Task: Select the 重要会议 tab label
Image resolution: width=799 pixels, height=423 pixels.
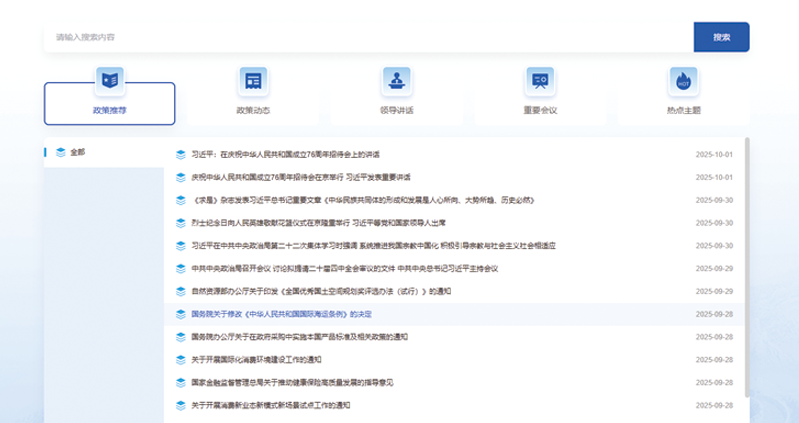Action: pos(540,109)
